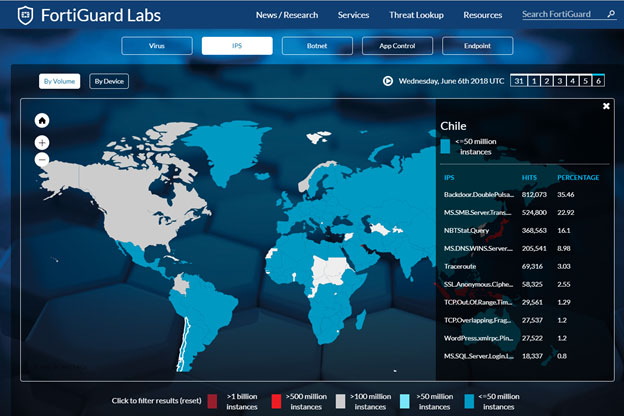Click the NBTStat.Query entry
The width and height of the screenshot is (624, 416).
coord(466,230)
